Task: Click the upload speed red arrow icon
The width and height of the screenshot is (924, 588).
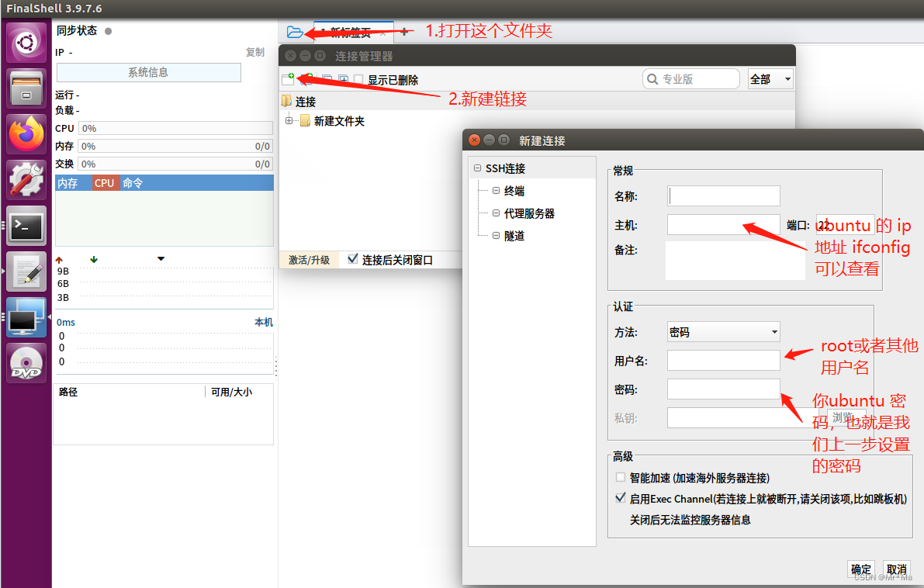Action: 59,260
